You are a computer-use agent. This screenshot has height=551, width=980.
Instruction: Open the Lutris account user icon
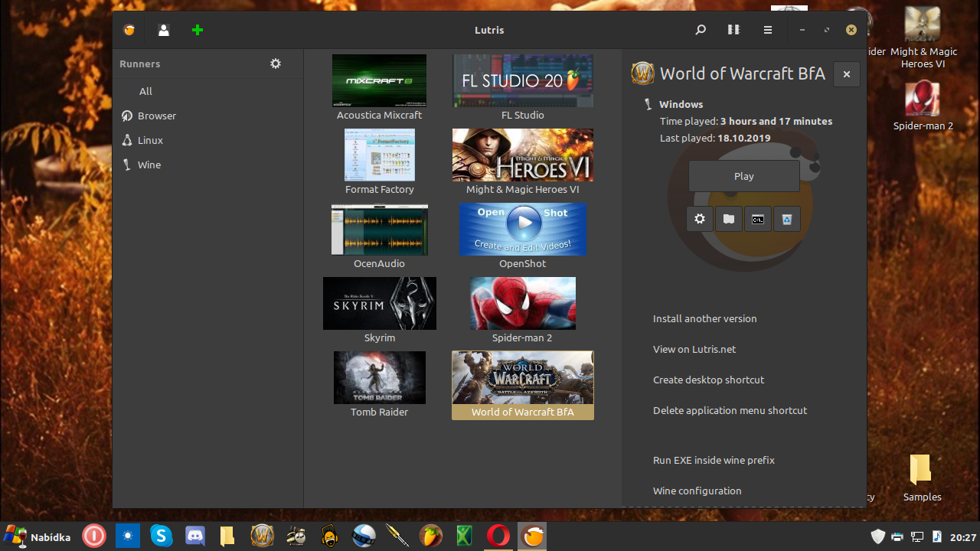pyautogui.click(x=164, y=30)
